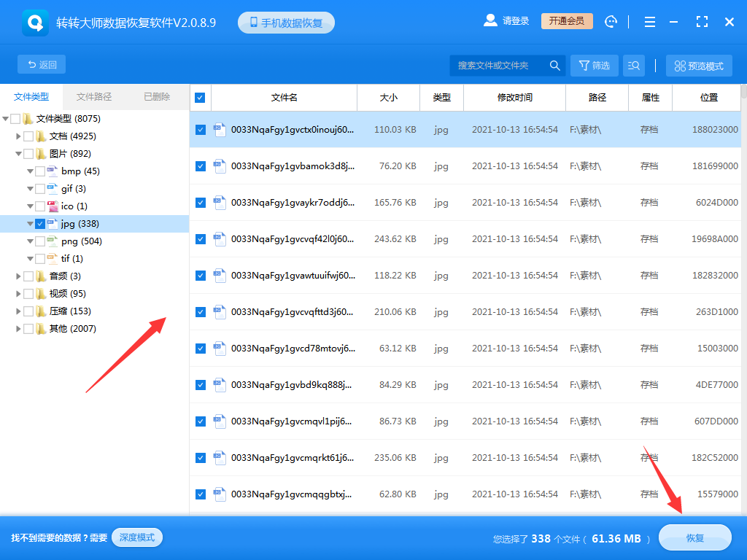Click the advanced search list icon
This screenshot has width=747, height=560.
click(x=633, y=66)
